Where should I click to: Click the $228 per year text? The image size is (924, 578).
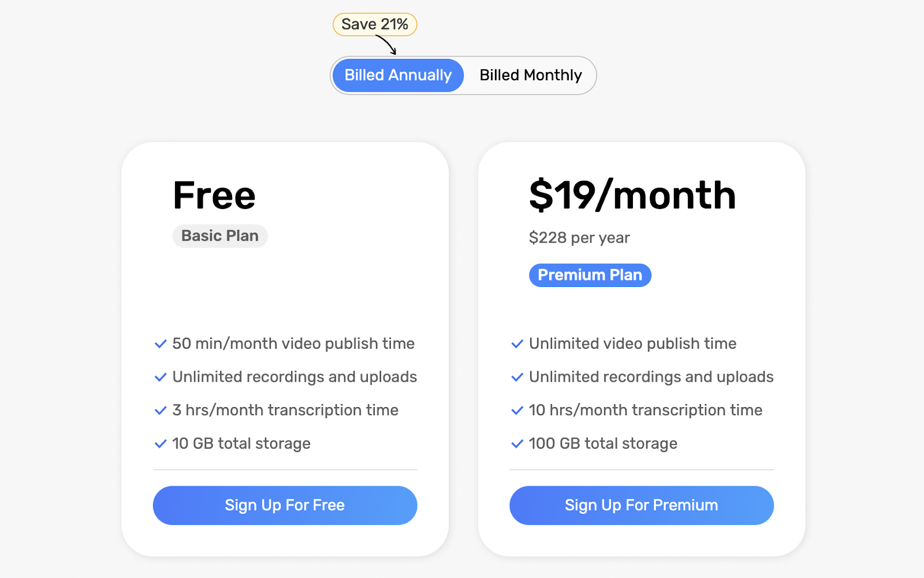tap(579, 238)
